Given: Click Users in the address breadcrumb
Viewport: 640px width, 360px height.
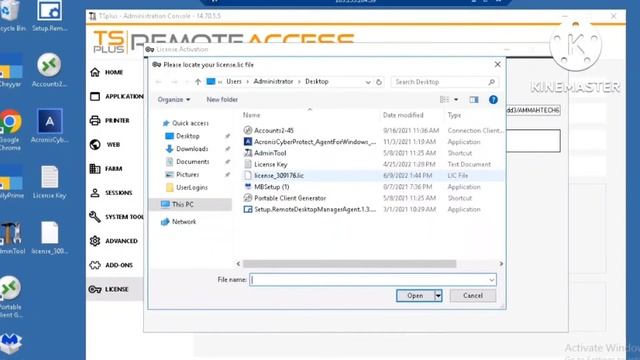Looking at the screenshot, I should pos(234,82).
